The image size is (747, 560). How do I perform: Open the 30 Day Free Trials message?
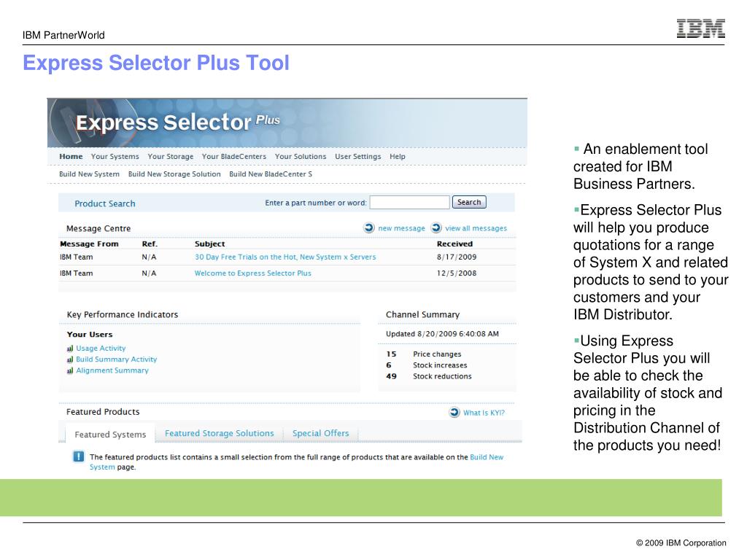click(285, 257)
